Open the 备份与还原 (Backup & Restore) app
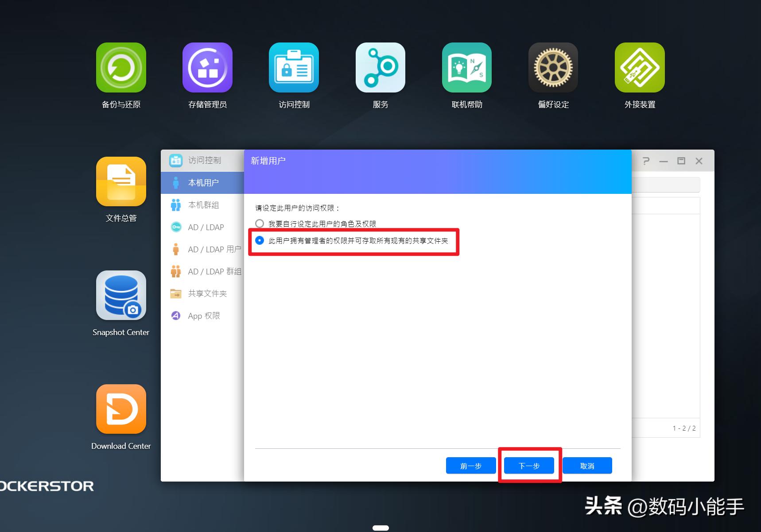Image resolution: width=761 pixels, height=532 pixels. coord(120,68)
